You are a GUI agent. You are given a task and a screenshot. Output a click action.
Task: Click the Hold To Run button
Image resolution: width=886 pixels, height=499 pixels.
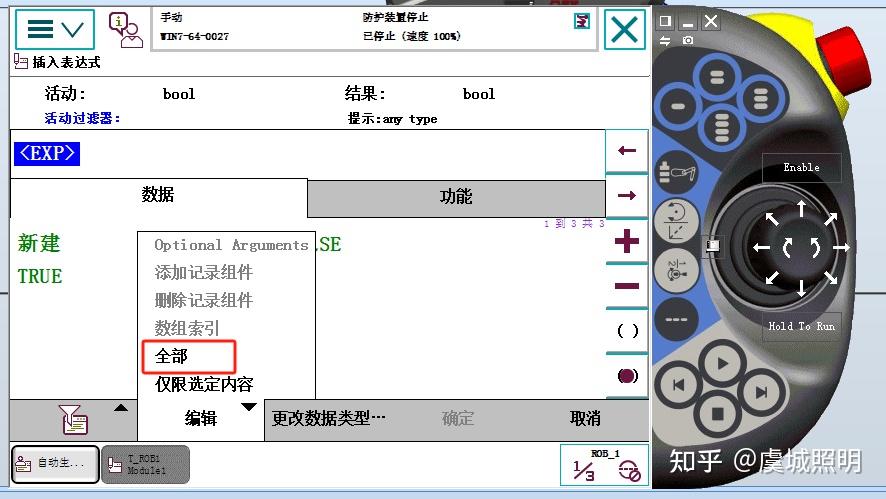click(x=801, y=326)
